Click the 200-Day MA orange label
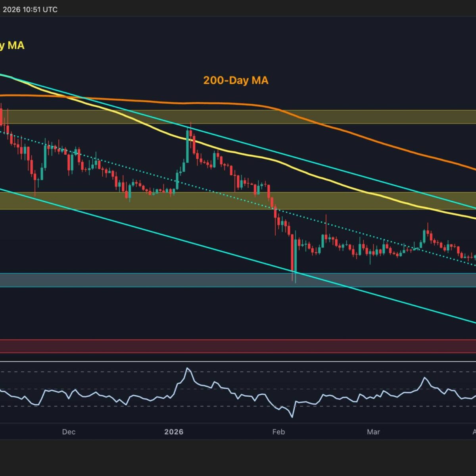Viewport: 476px width, 476px height. click(236, 81)
